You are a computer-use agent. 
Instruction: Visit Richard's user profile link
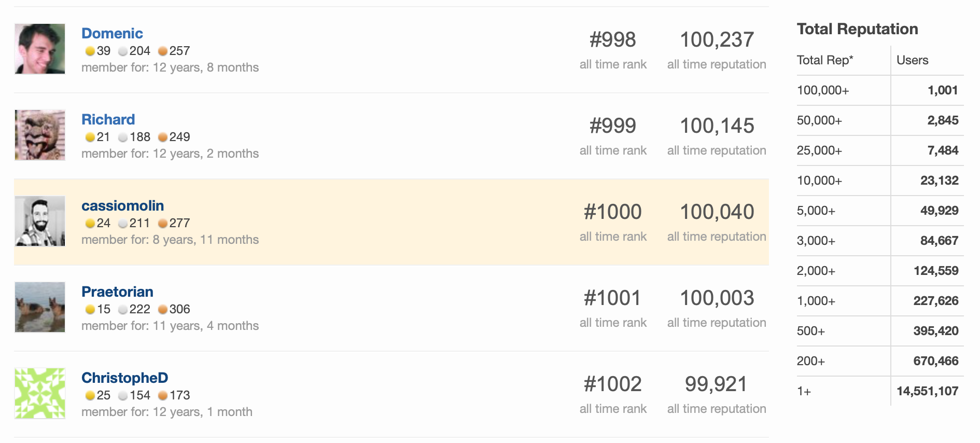108,119
